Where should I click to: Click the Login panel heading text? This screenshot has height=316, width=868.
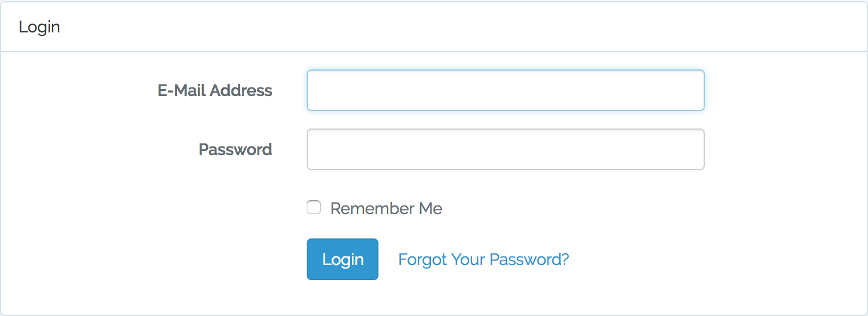39,27
